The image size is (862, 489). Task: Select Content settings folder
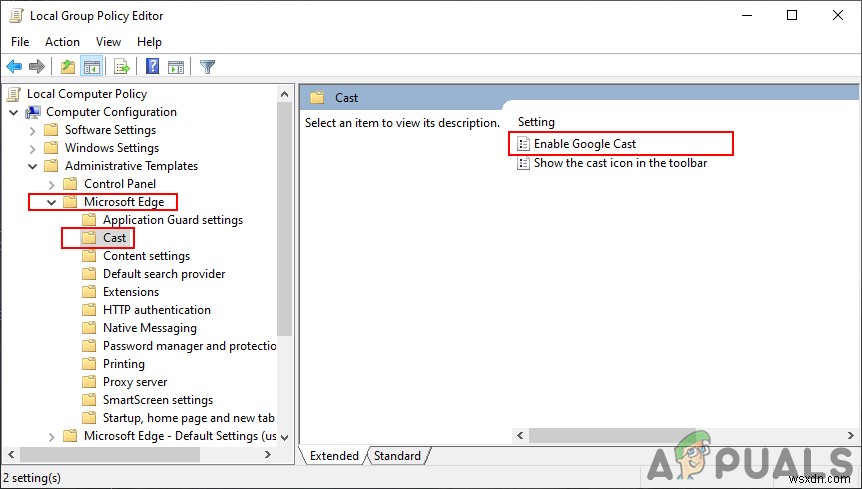(x=146, y=256)
